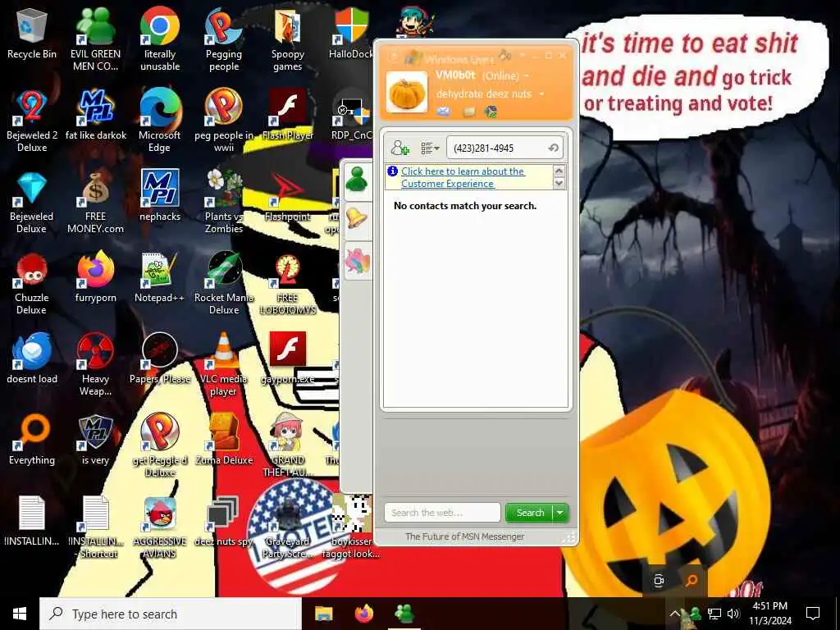Open the MSN Today globe icon
Image resolution: width=840 pixels, height=630 pixels.
coord(491,112)
